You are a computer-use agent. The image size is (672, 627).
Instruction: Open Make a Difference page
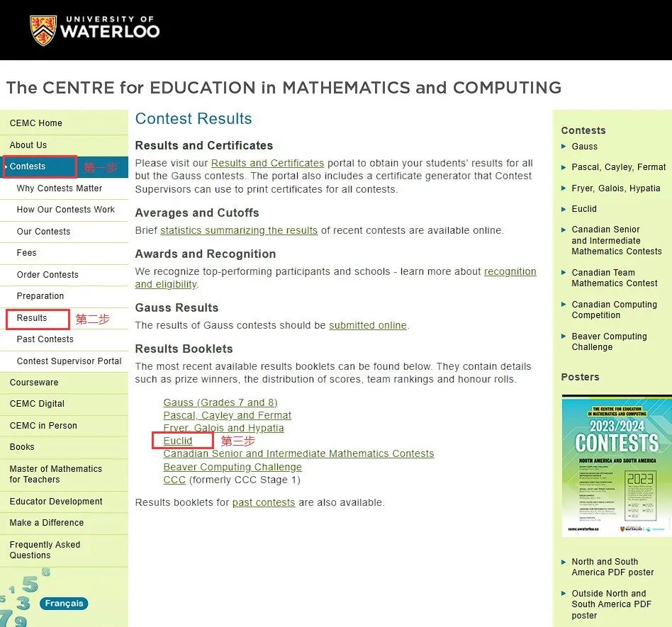coord(47,523)
